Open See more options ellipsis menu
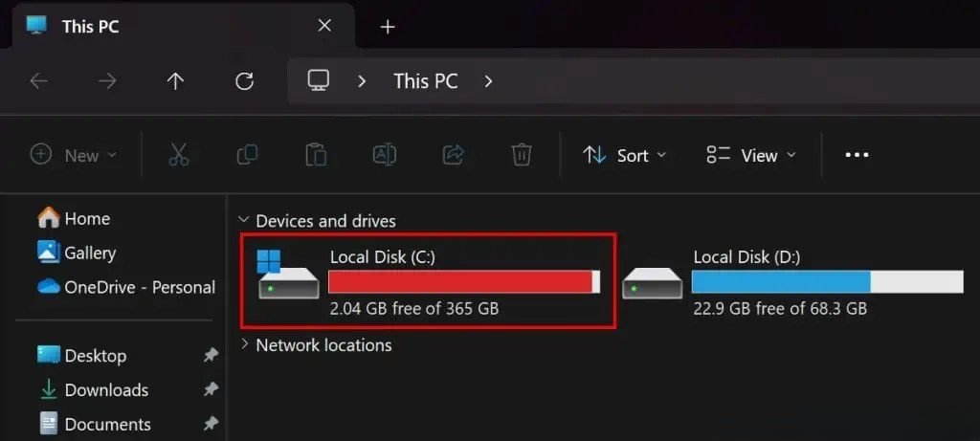Screen dimensions: 980x441 point(857,155)
